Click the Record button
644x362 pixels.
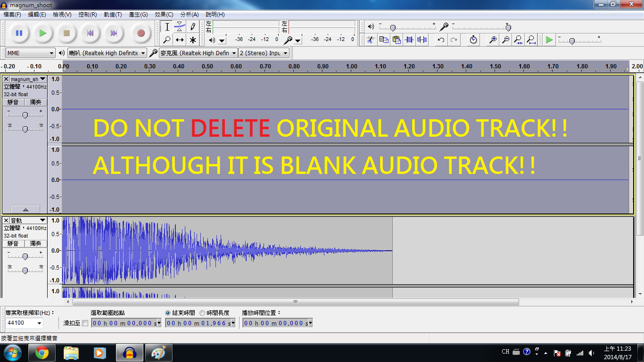[140, 33]
